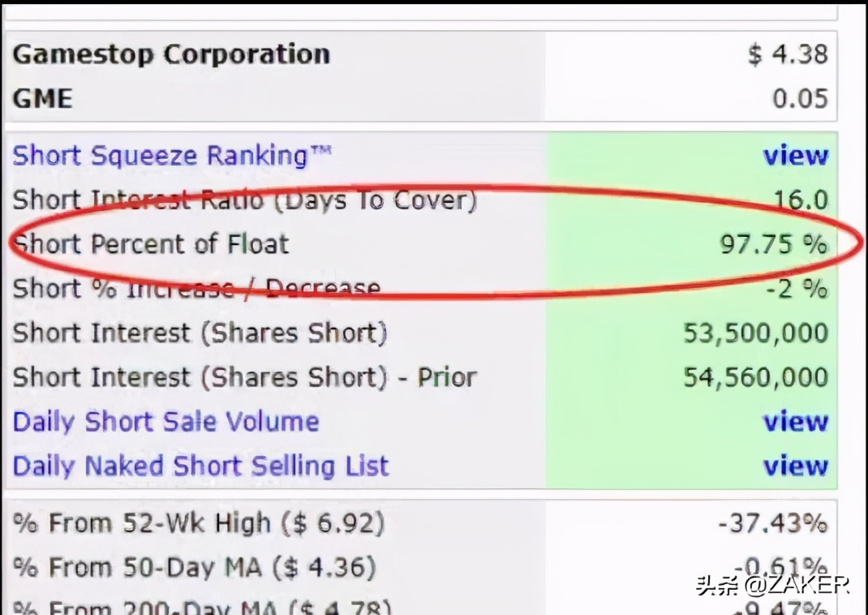Open the Daily Short Sale Volume link

165,421
